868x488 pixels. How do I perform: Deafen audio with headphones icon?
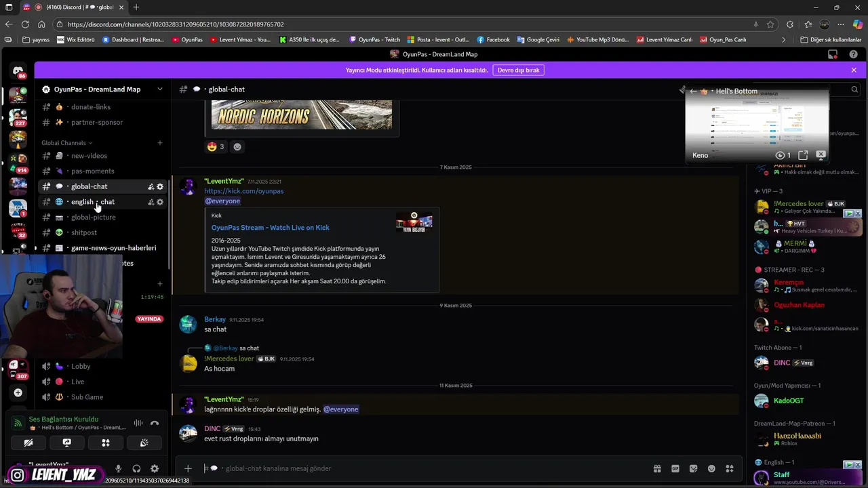pyautogui.click(x=136, y=468)
